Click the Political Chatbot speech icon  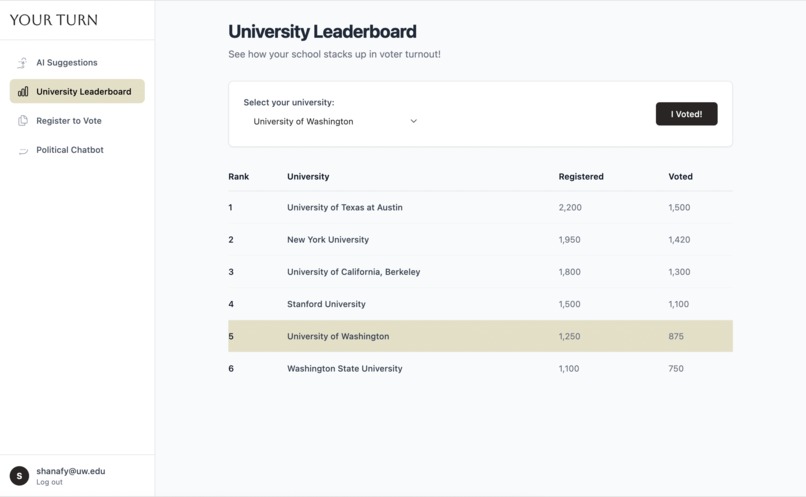click(23, 151)
